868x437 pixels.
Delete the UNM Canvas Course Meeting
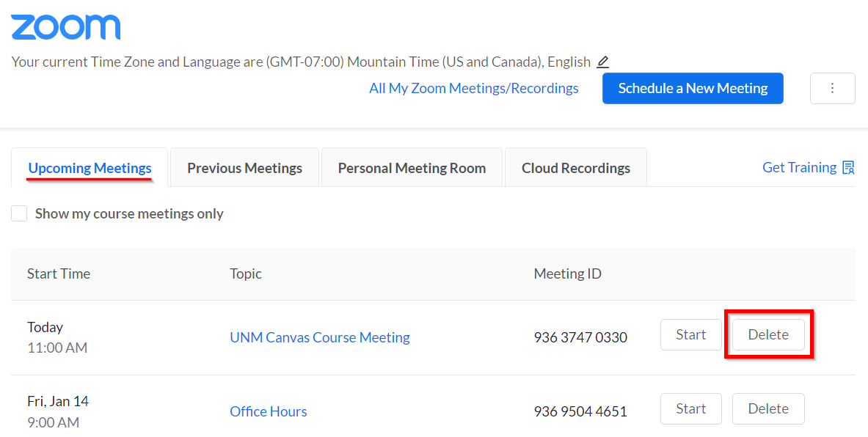tap(768, 335)
